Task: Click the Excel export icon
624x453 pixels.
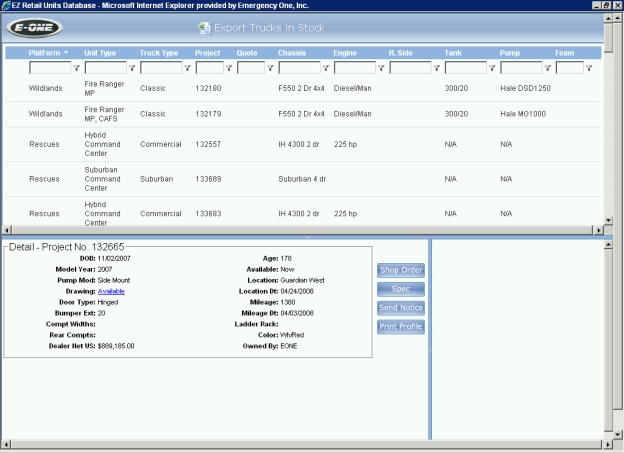Action: click(205, 28)
